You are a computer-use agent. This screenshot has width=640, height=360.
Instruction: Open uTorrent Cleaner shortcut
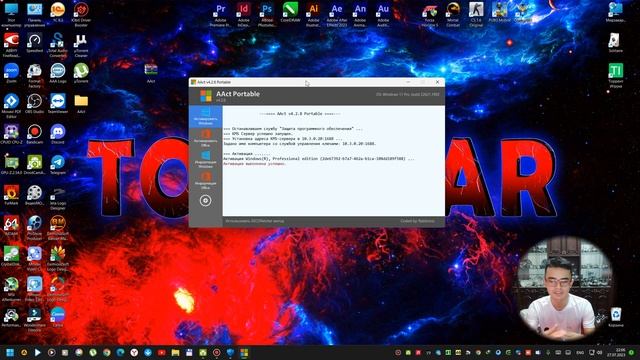point(81,45)
